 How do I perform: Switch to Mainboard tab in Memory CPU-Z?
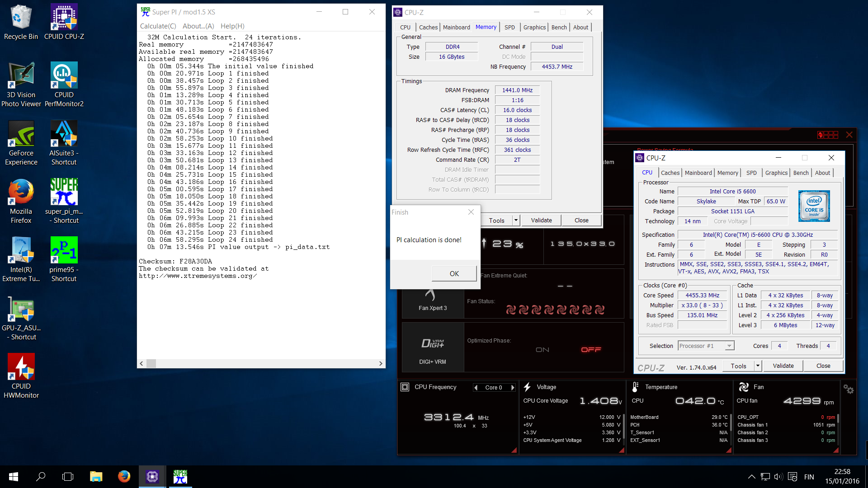point(456,28)
